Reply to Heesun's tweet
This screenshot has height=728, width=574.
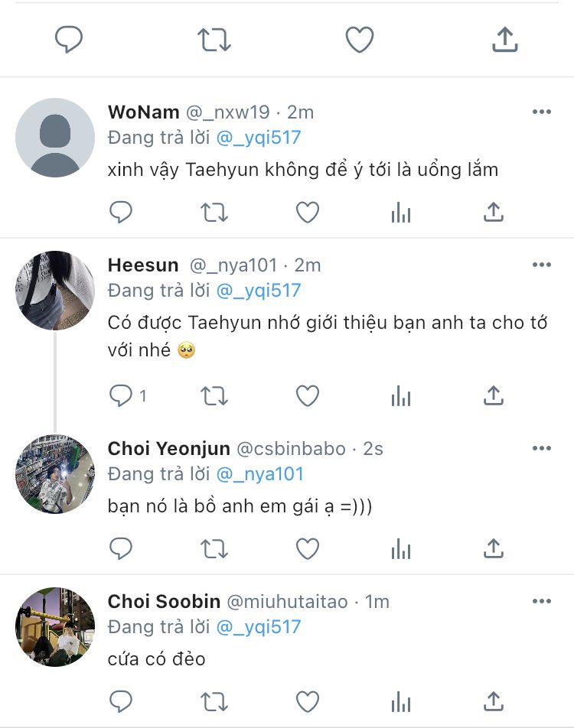pos(121,395)
